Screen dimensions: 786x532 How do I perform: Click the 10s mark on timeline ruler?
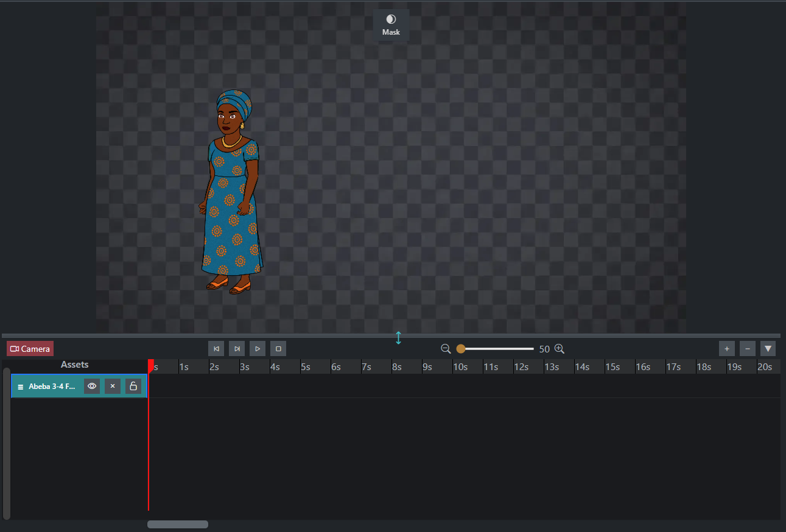[460, 367]
